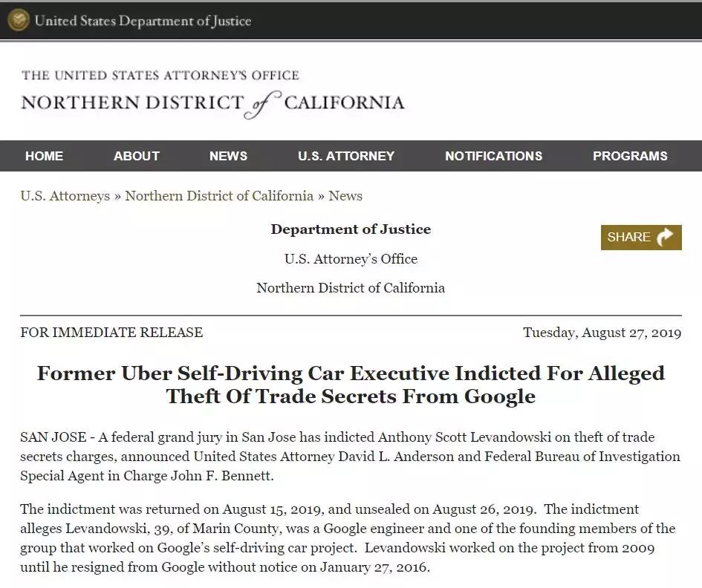Screen dimensions: 702x588
Task: Click the 'News' breadcrumb link
Action: (345, 196)
